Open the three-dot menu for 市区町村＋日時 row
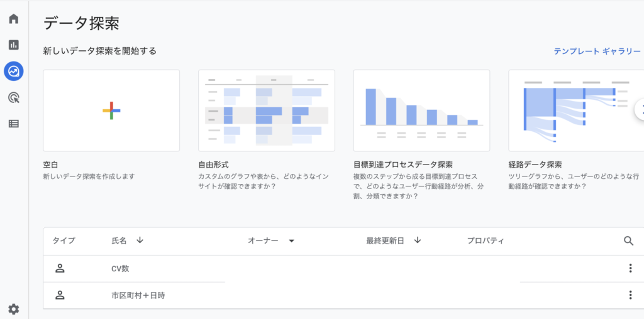Image resolution: width=644 pixels, height=319 pixels. [630, 295]
